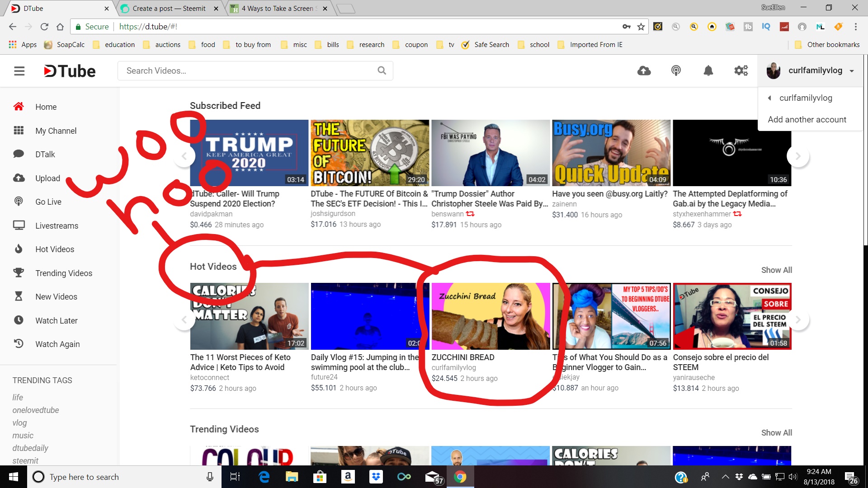Click the My Channel grid icon
Viewport: 868px width, 488px height.
[x=19, y=131]
